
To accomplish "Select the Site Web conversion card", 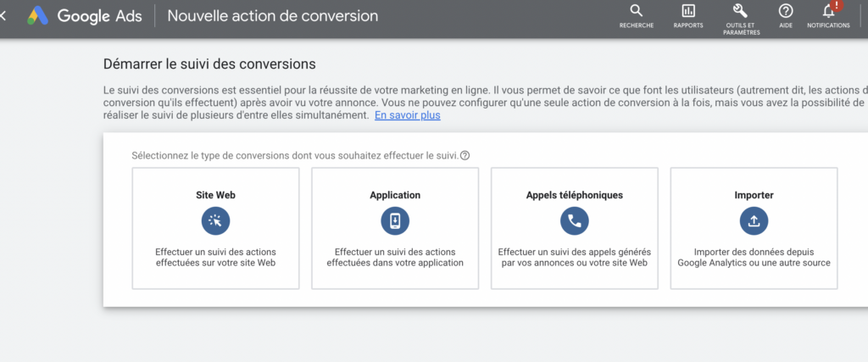I will [215, 228].
